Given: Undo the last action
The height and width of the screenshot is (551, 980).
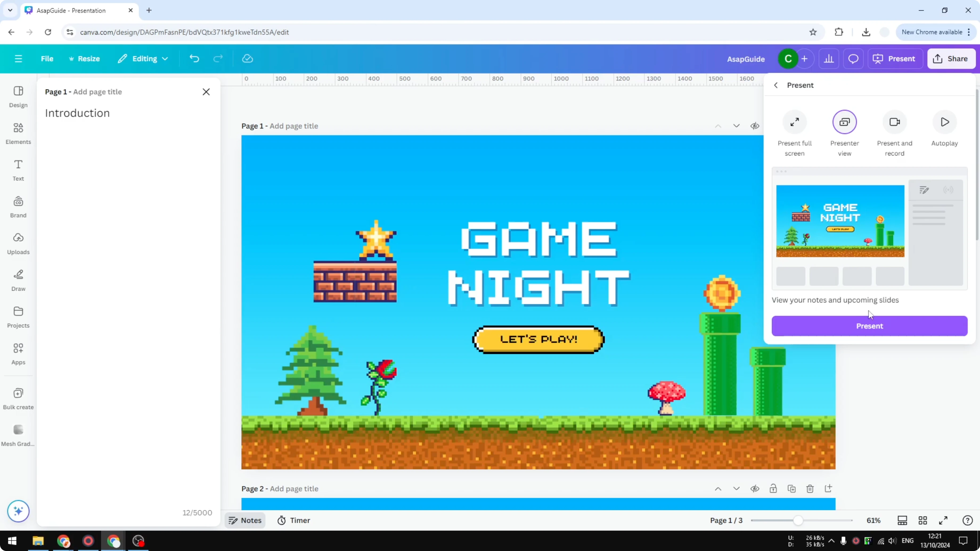Looking at the screenshot, I should pos(194,59).
